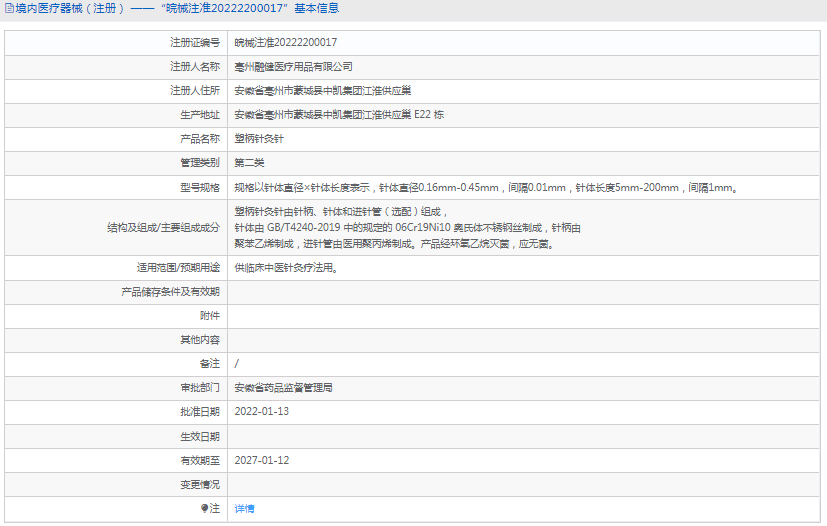827x526 pixels.
Task: Click the production address ending in E22 栋
Action: click(339, 114)
